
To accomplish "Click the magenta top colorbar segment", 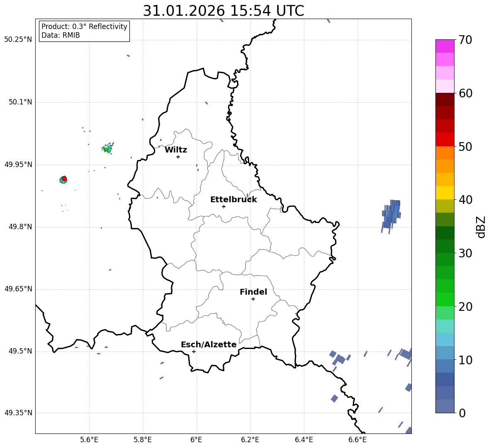I will pos(445,46).
